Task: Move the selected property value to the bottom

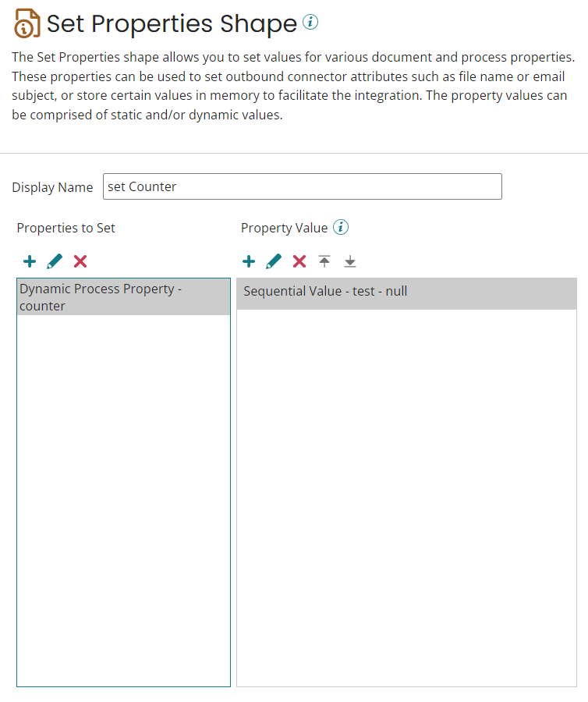Action: pyautogui.click(x=349, y=261)
